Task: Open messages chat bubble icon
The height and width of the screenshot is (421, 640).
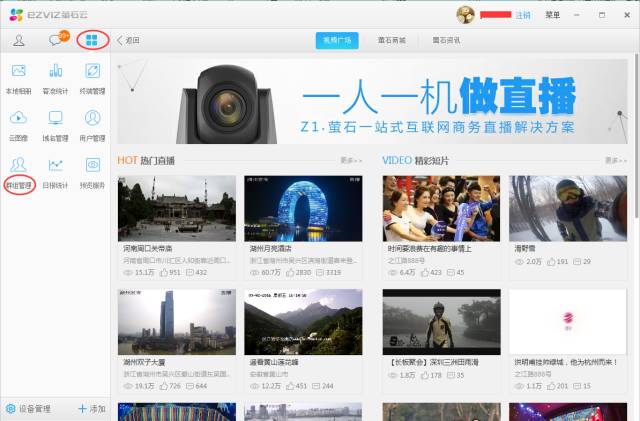Action: pos(56,40)
